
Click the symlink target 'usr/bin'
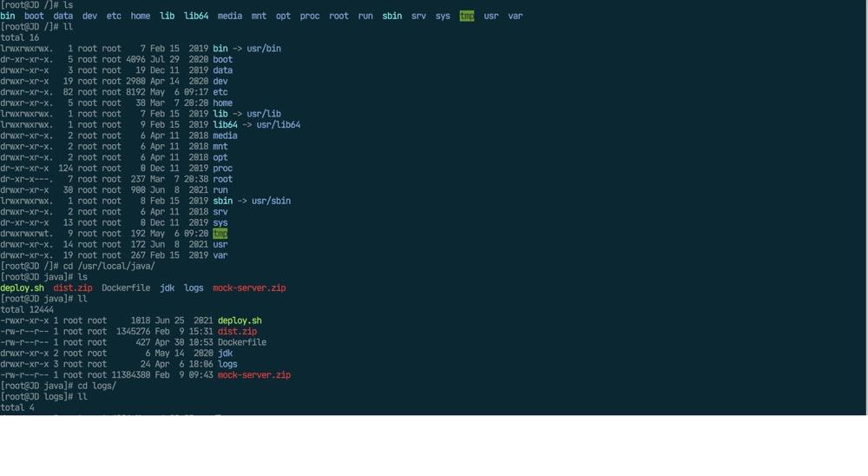(264, 49)
